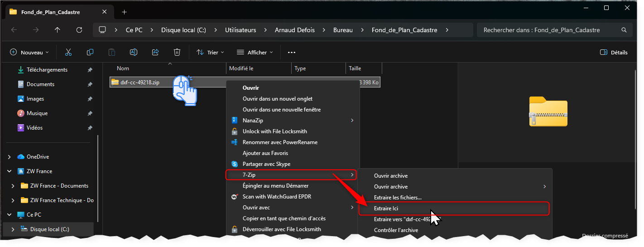Image resolution: width=644 pixels, height=247 pixels.
Task: Click the Rename icon in toolbar
Action: [x=134, y=53]
